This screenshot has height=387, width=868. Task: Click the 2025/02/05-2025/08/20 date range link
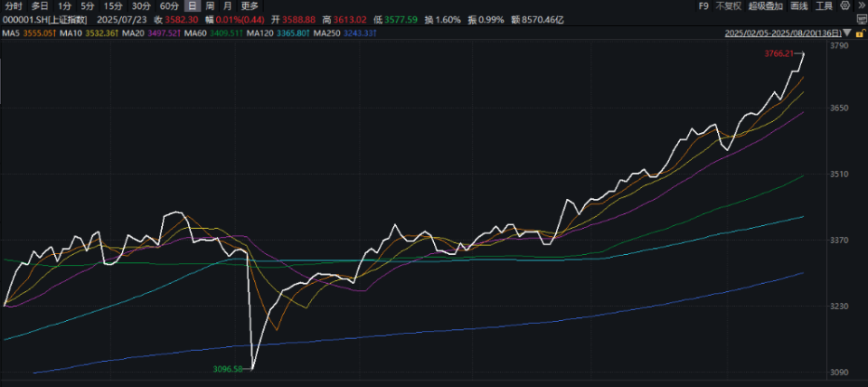(783, 33)
